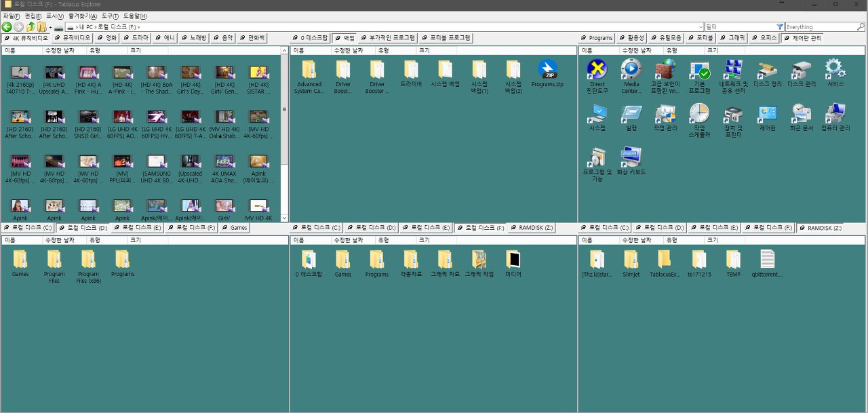Select the Program Files (x86) folder

tap(88, 259)
